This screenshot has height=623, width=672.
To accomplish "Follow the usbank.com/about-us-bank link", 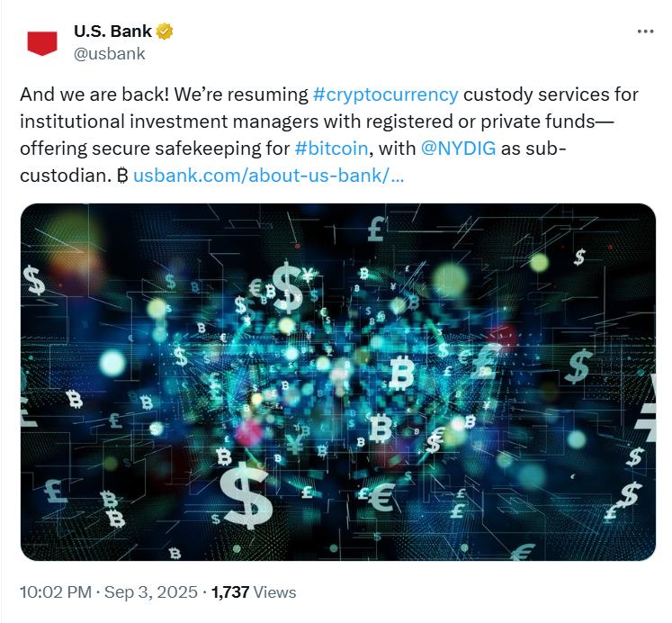I will (x=268, y=176).
